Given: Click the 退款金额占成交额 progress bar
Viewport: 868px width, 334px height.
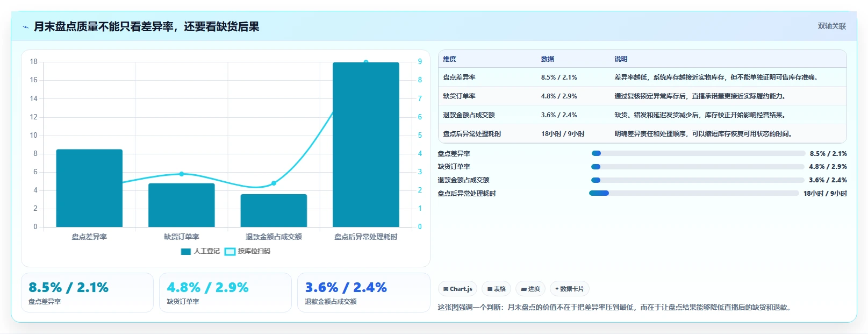Looking at the screenshot, I should tap(698, 180).
